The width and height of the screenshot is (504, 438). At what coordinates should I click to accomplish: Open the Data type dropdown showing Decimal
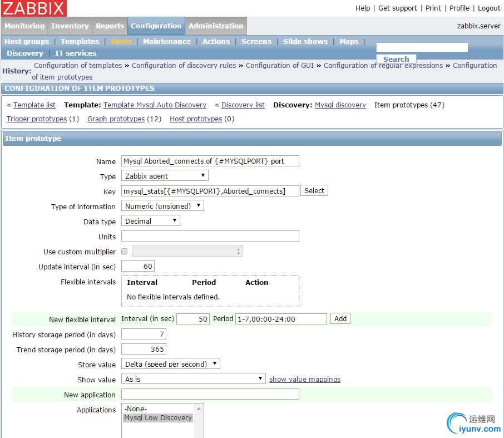150,221
